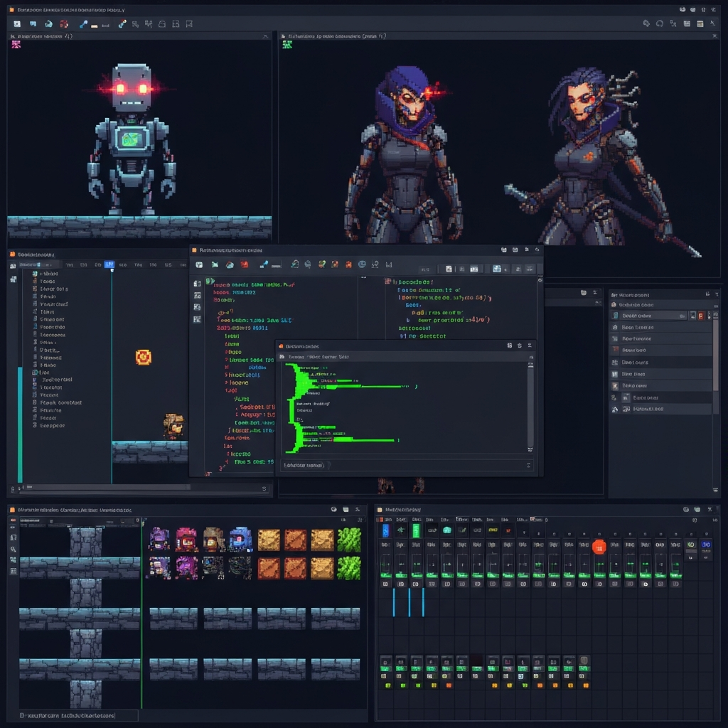Click the round red record button in the mixer
Viewport: 728px width, 728px height.
click(599, 547)
